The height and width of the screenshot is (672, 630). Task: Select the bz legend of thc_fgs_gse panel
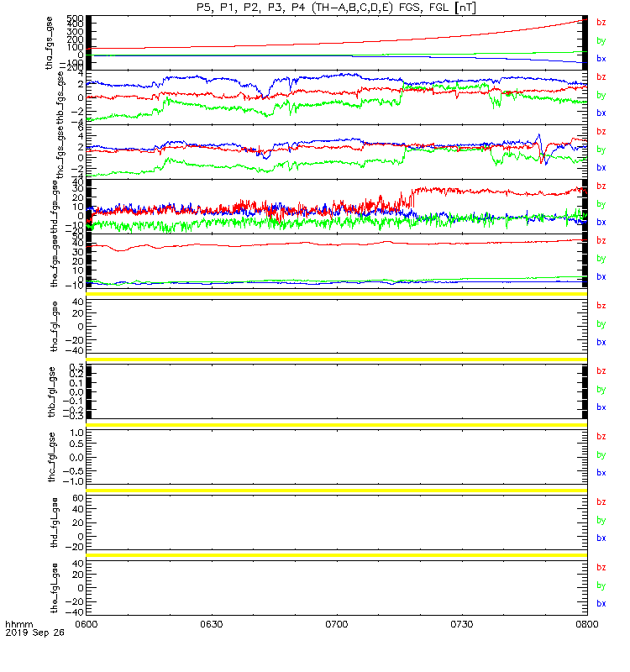click(601, 132)
